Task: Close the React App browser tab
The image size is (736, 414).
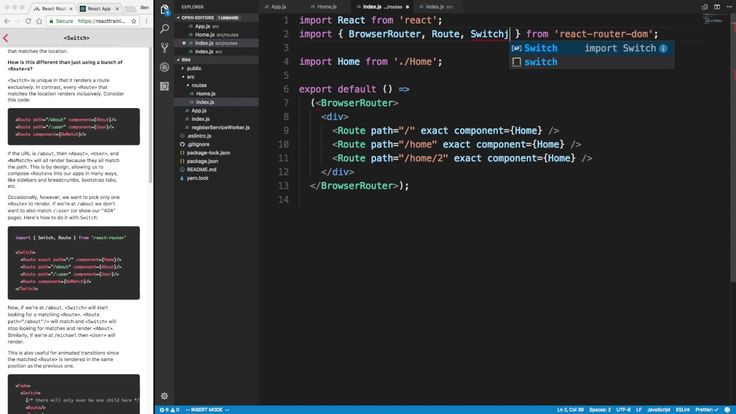Action: (117, 8)
